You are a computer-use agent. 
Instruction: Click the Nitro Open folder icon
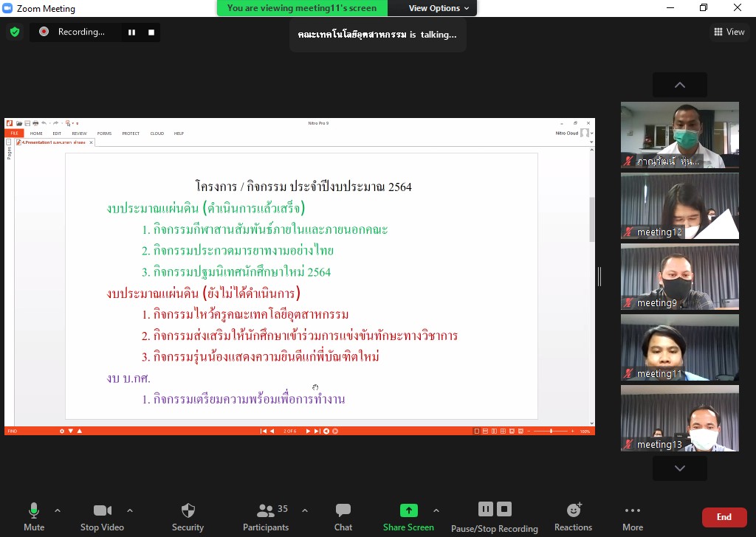pyautogui.click(x=19, y=123)
